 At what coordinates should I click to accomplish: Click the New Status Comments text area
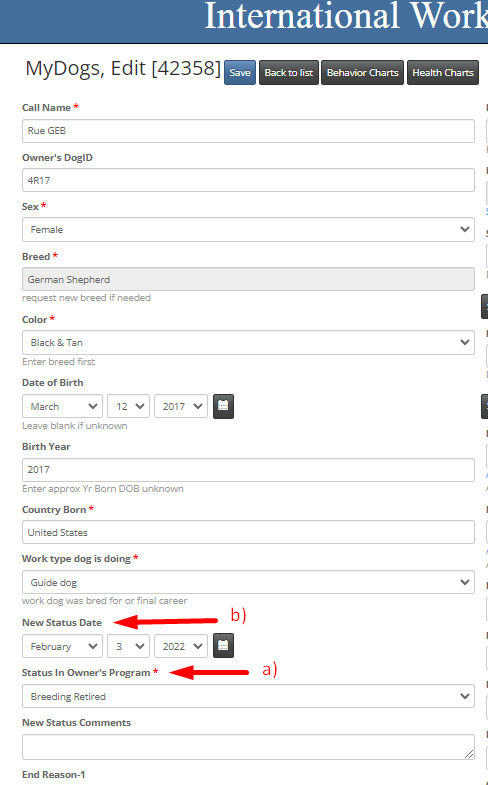pyautogui.click(x=248, y=747)
